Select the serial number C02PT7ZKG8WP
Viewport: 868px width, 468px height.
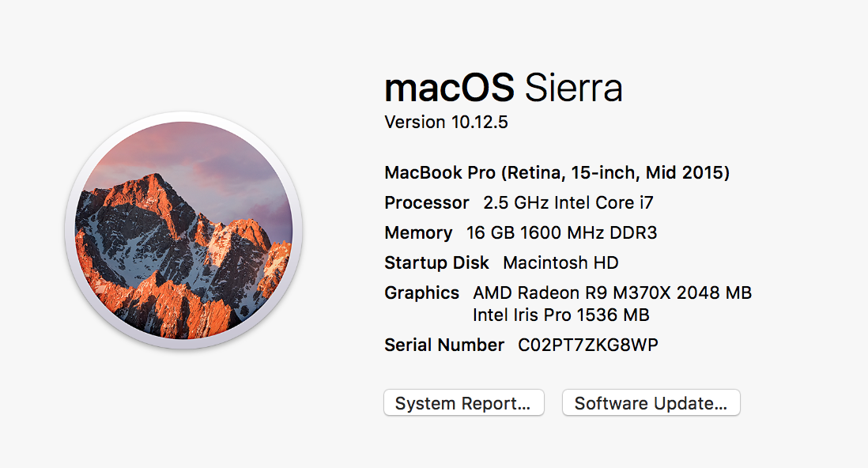(588, 345)
